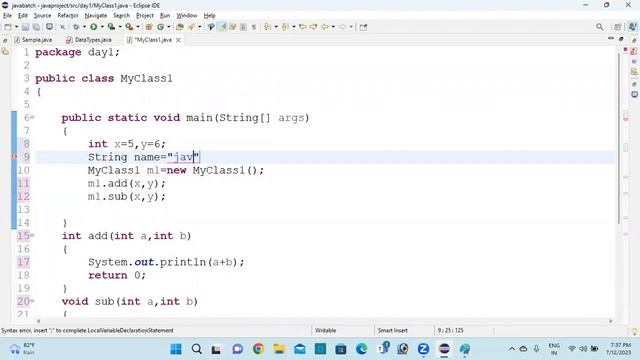Image resolution: width=640 pixels, height=360 pixels.
Task: Click the Save All toolbar icon
Action: (x=36, y=27)
